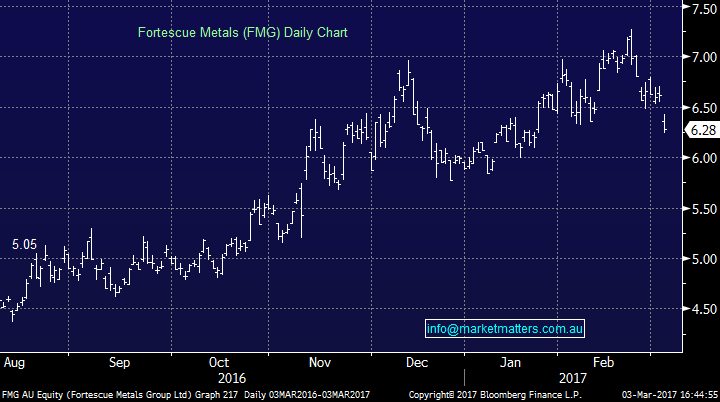The width and height of the screenshot is (720, 402).
Task: Click the Oct month label
Action: tap(219, 362)
